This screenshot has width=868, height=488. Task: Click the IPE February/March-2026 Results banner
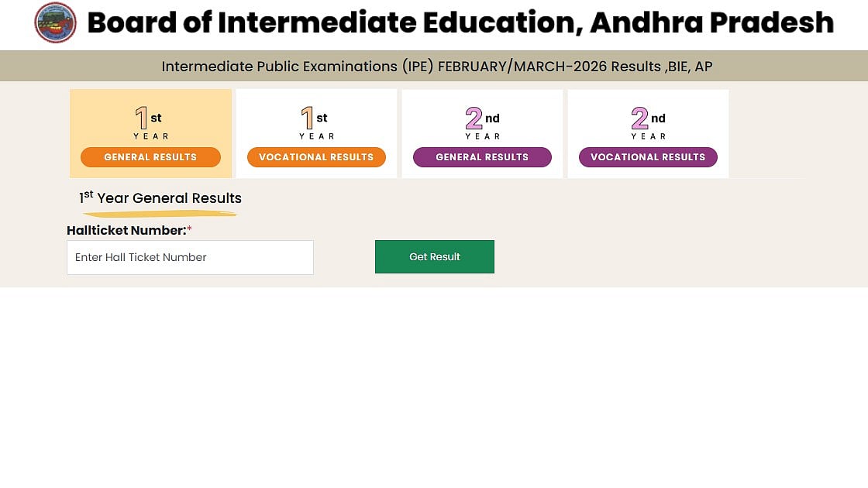click(x=436, y=67)
